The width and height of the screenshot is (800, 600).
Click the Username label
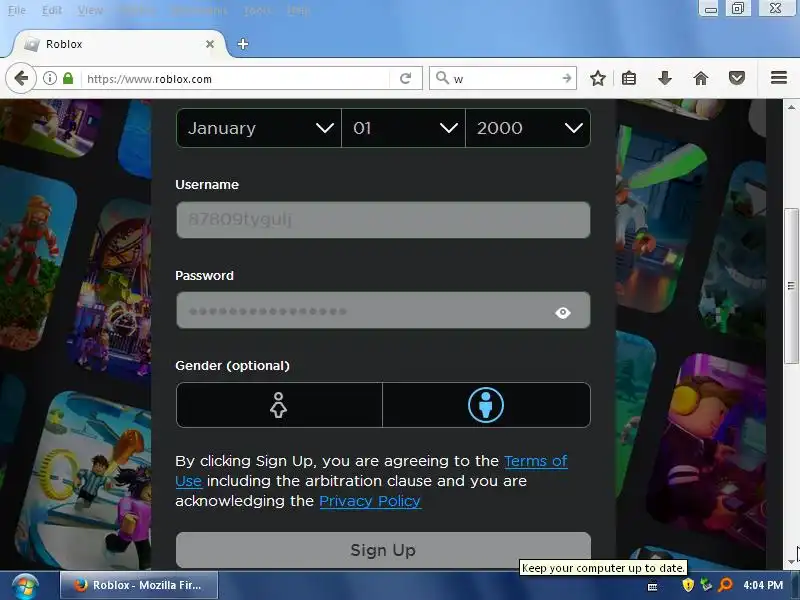tap(207, 185)
